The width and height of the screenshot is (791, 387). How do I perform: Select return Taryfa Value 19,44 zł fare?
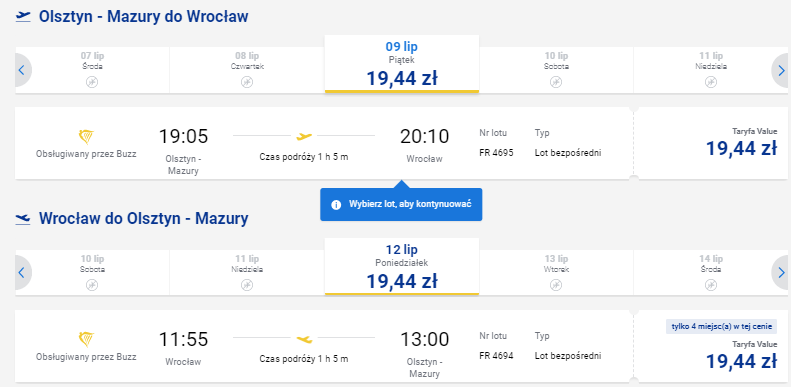(x=710, y=346)
